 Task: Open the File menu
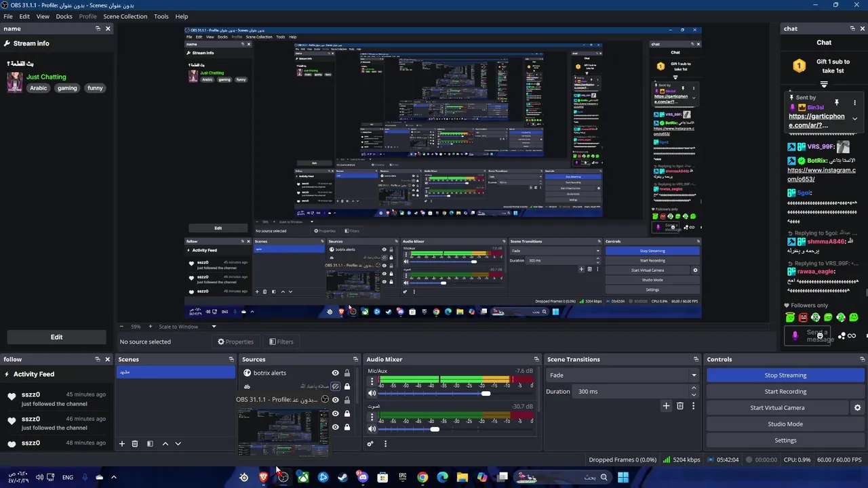[x=8, y=16]
